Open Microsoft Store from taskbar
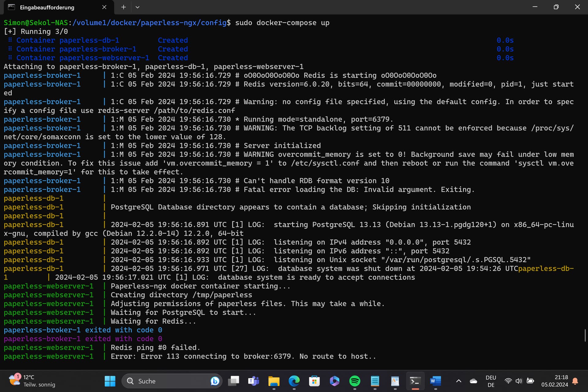The height and width of the screenshot is (392, 588). (314, 381)
